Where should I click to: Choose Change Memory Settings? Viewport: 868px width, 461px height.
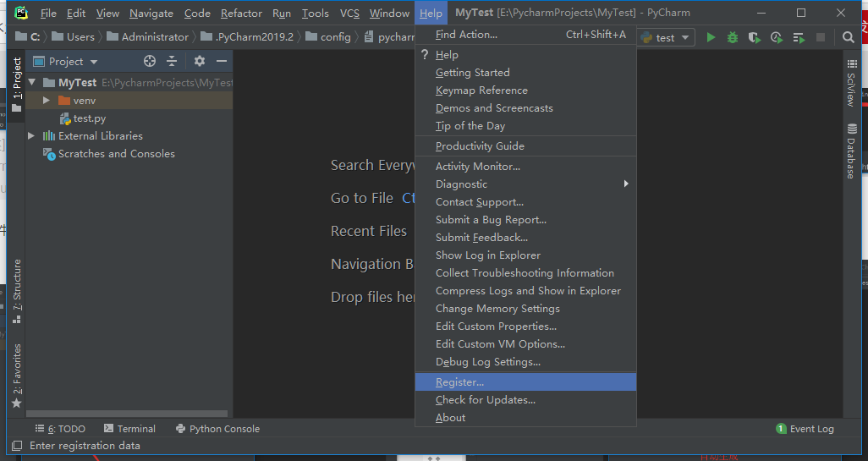[x=525, y=308]
